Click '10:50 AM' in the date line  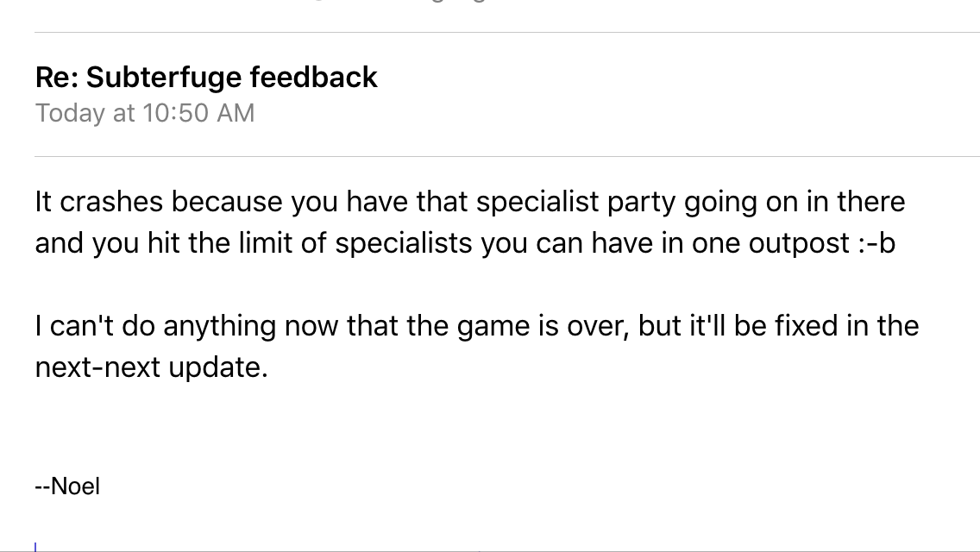pos(198,113)
